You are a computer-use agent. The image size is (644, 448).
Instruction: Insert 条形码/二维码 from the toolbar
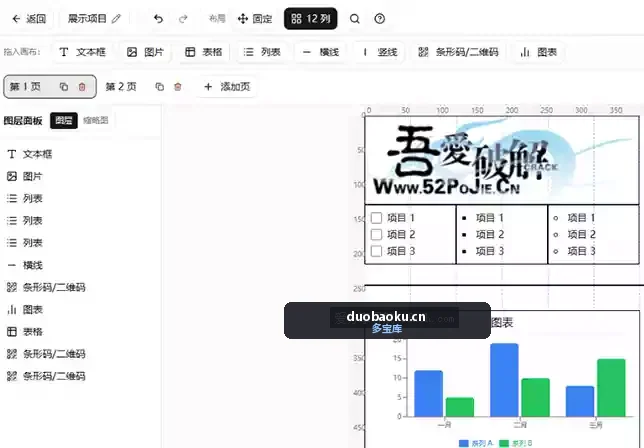[458, 52]
